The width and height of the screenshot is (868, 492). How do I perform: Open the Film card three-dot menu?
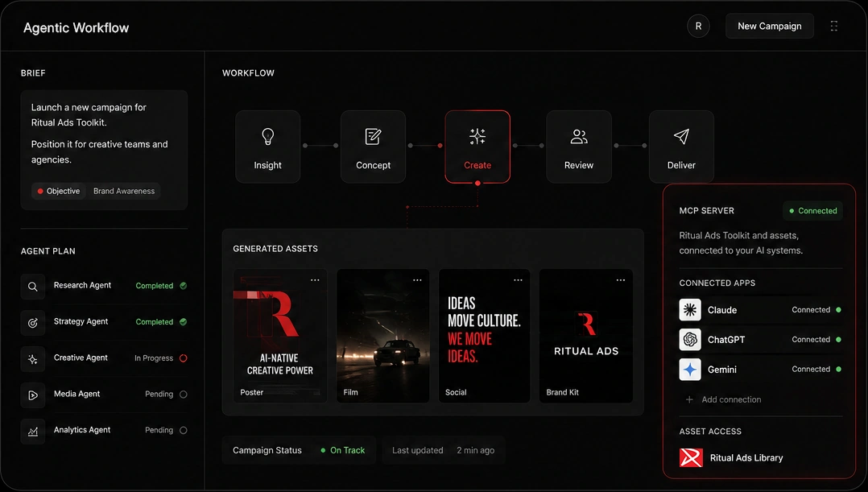[417, 280]
